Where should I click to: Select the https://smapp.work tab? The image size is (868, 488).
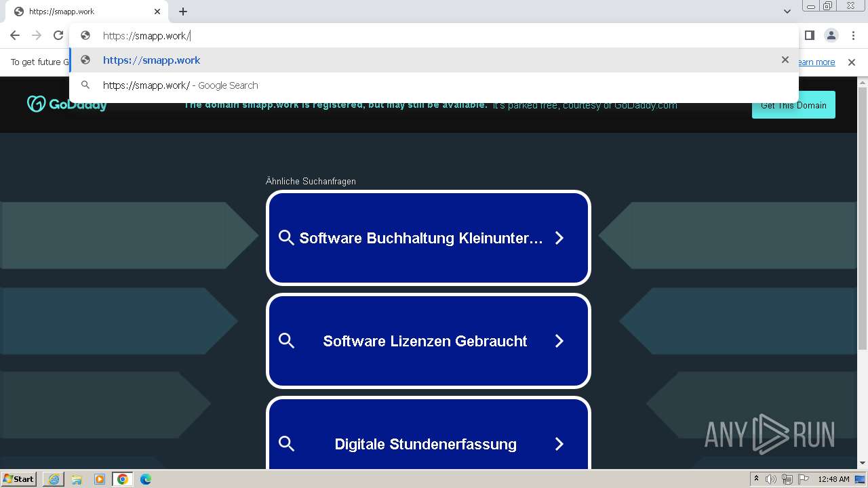(x=87, y=12)
